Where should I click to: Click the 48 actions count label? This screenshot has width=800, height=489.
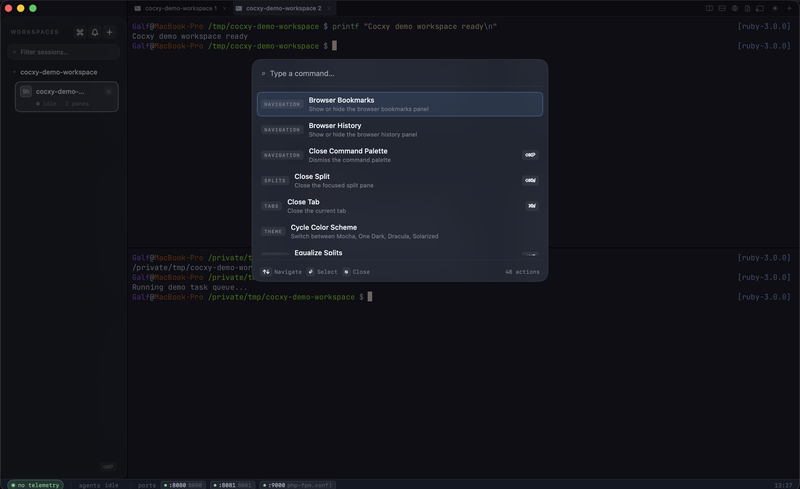pos(522,272)
